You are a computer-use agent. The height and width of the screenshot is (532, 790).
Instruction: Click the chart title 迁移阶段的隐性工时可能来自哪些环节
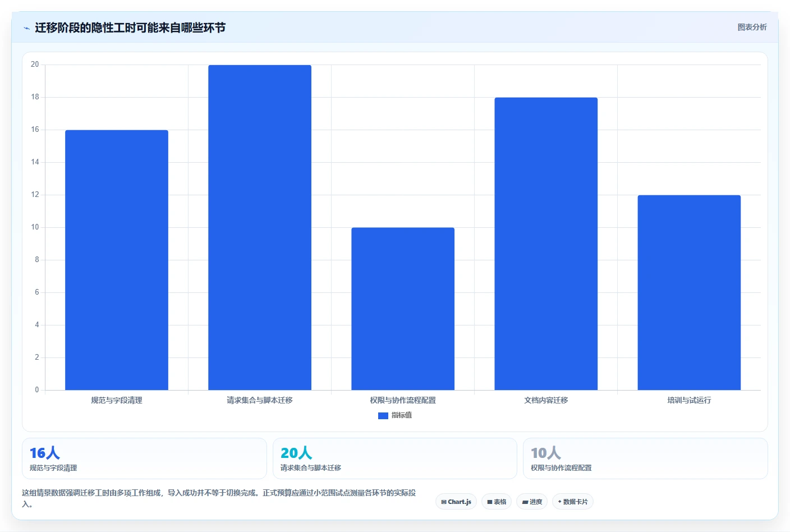tap(130, 28)
